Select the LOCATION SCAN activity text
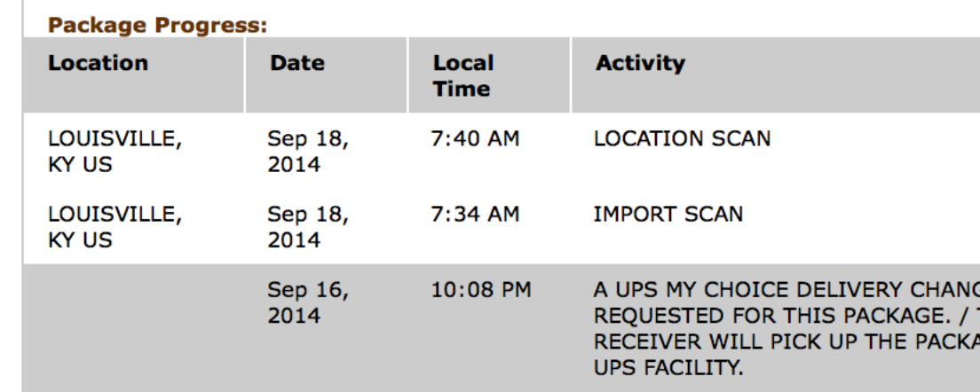Image resolution: width=980 pixels, height=392 pixels. tap(682, 138)
